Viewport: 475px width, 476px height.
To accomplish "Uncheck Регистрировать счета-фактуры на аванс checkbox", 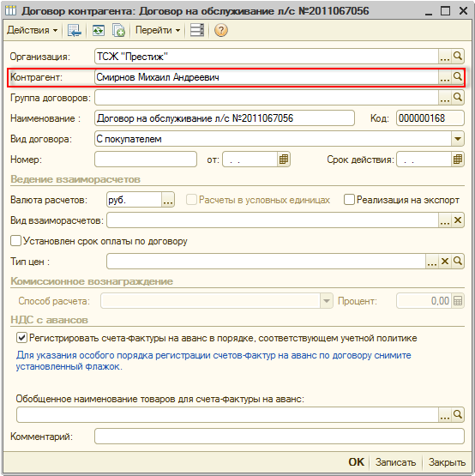I will coord(21,338).
